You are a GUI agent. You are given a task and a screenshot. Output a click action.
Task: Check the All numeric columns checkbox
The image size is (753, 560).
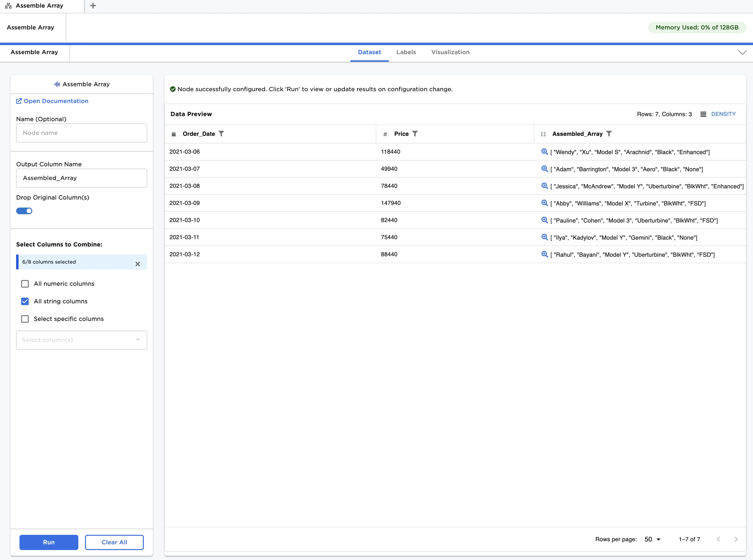tap(25, 284)
